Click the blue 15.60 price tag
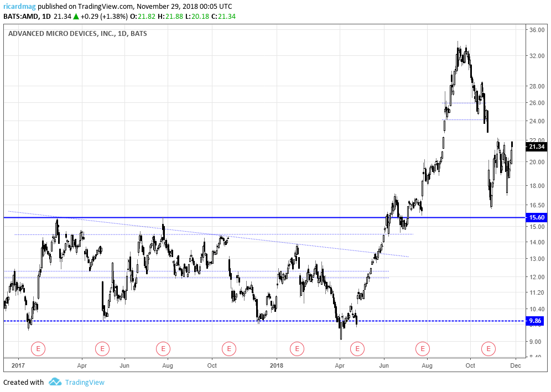This screenshot has width=551, height=392. (536, 217)
